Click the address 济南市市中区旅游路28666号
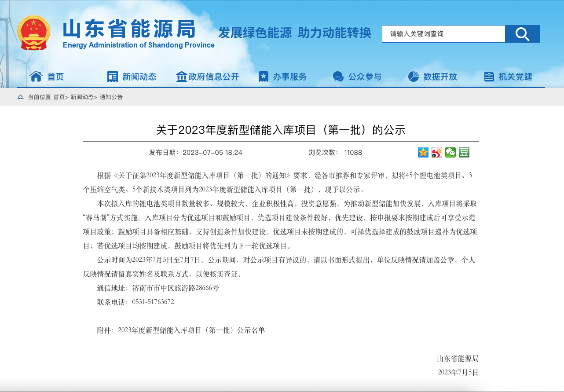564x392 pixels. (x=176, y=288)
